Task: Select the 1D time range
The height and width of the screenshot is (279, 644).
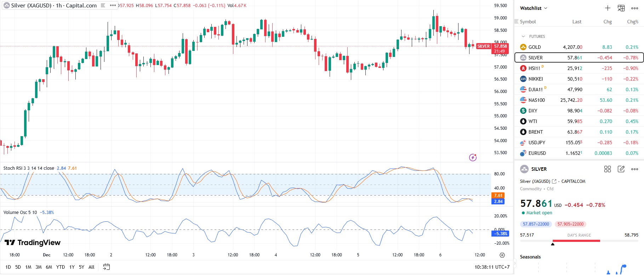Action: (8, 267)
